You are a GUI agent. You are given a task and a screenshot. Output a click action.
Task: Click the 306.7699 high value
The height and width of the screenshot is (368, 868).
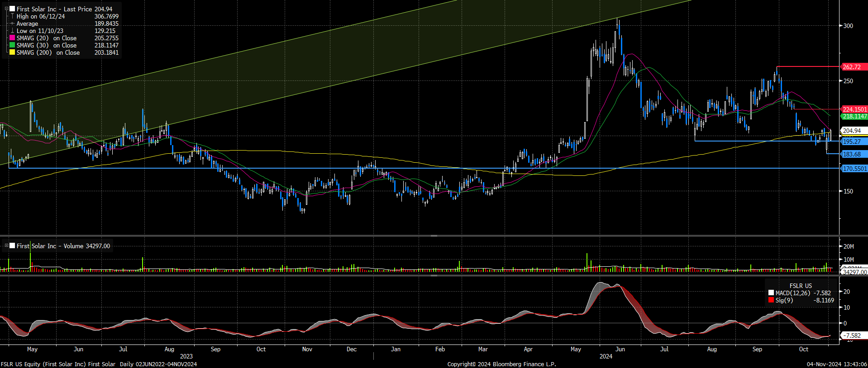pos(106,16)
